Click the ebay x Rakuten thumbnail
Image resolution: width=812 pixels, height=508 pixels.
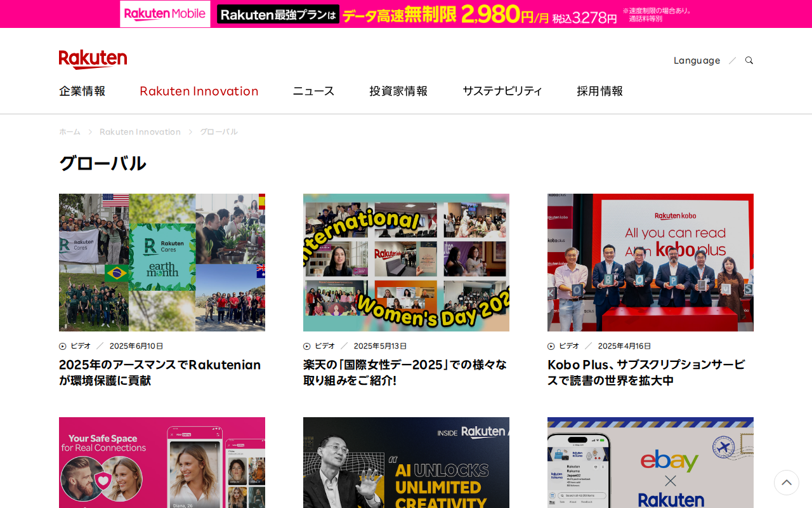click(650, 462)
